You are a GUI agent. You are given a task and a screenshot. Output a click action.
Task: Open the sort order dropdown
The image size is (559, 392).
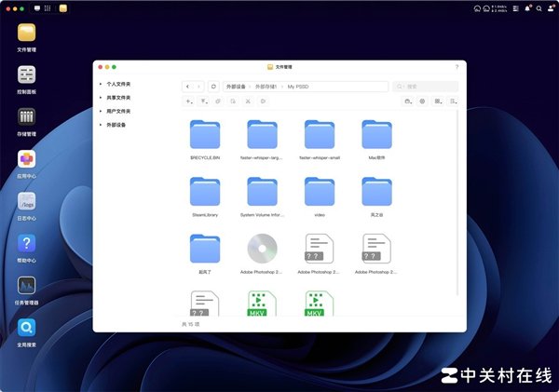[453, 101]
